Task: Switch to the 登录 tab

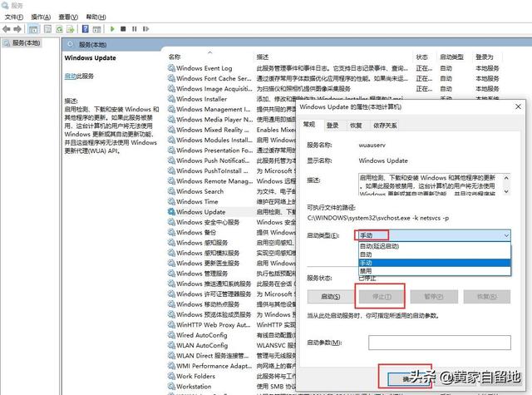Action: click(x=332, y=126)
